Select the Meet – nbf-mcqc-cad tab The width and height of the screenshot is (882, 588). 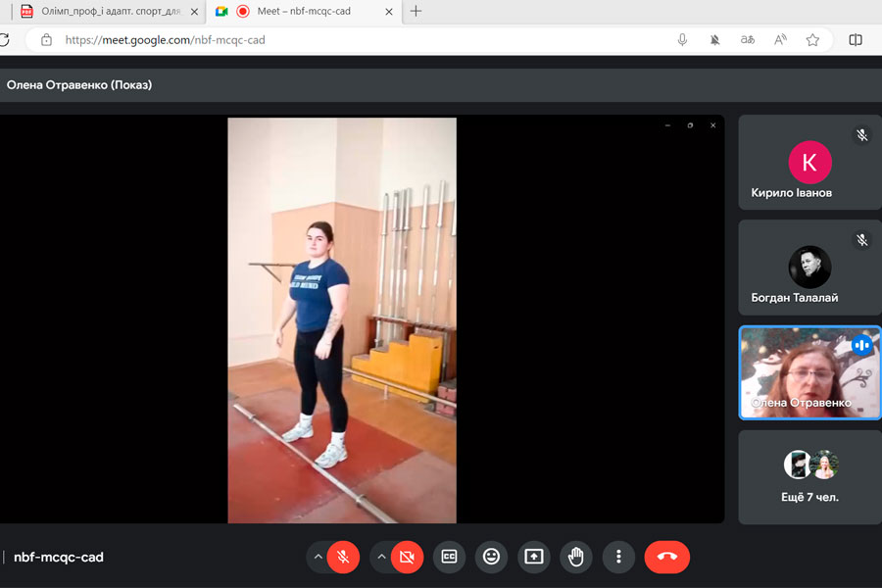pyautogui.click(x=304, y=11)
